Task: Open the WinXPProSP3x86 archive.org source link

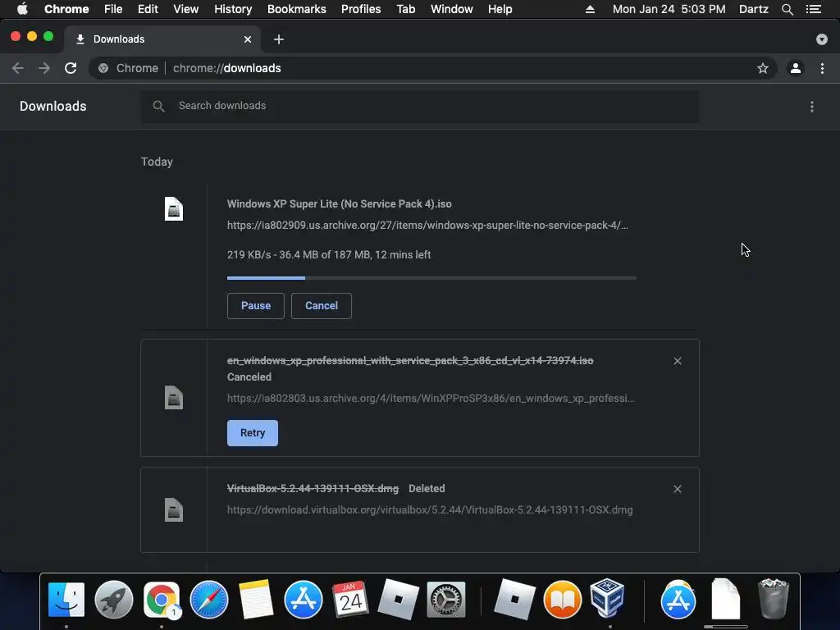Action: (430, 399)
